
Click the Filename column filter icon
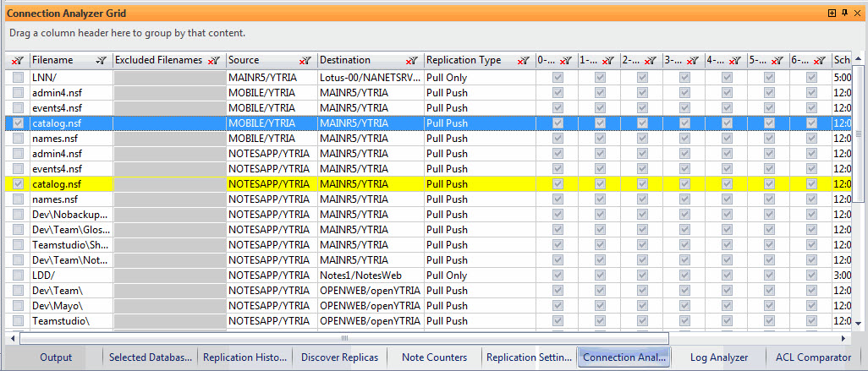(102, 61)
